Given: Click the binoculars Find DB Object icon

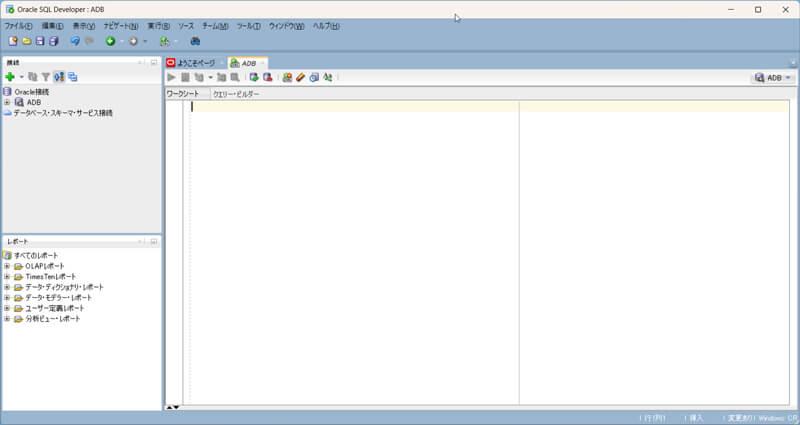Looking at the screenshot, I should [195, 41].
